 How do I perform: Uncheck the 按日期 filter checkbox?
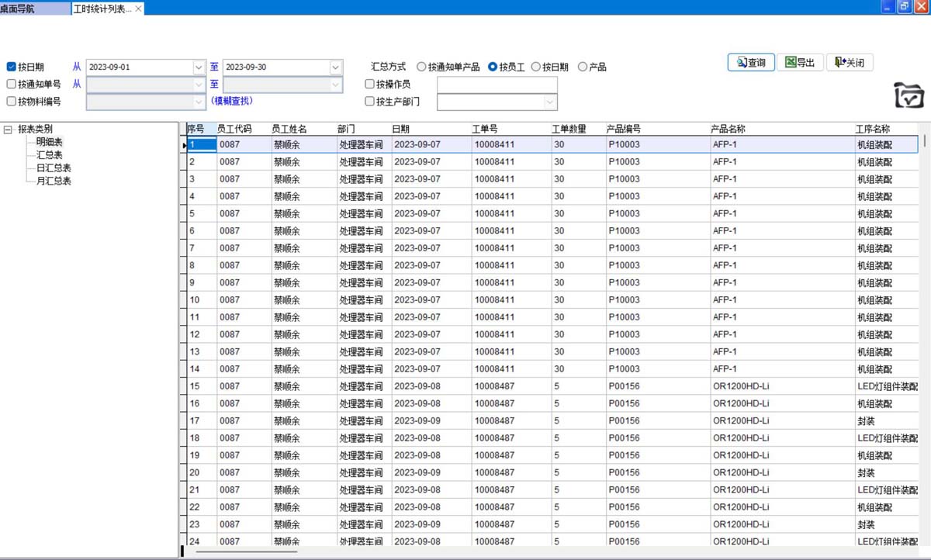pos(12,67)
